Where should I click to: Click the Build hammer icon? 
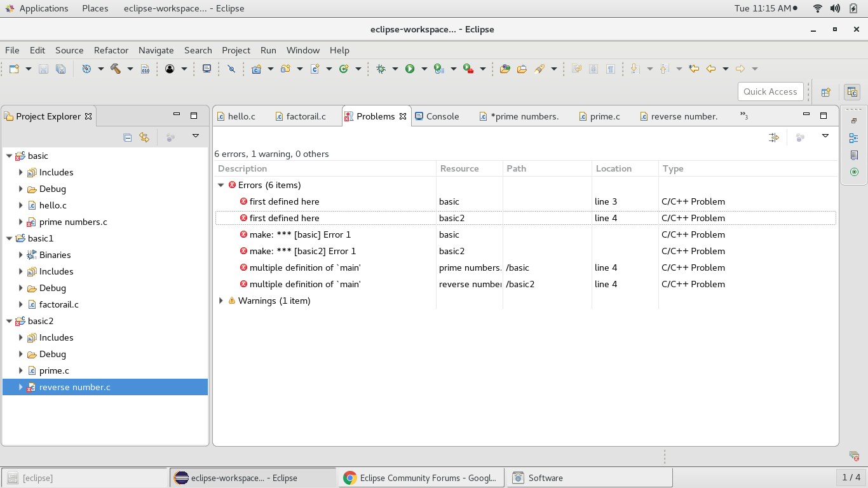coord(116,69)
